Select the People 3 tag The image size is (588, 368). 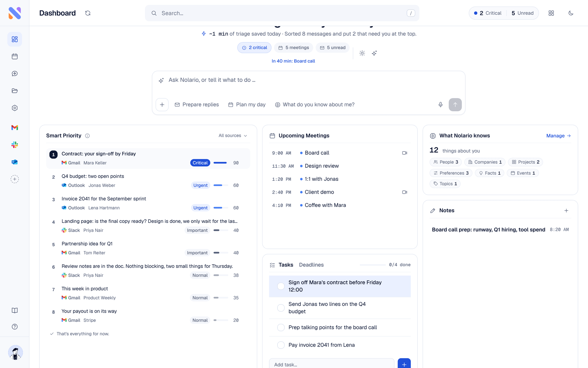446,162
